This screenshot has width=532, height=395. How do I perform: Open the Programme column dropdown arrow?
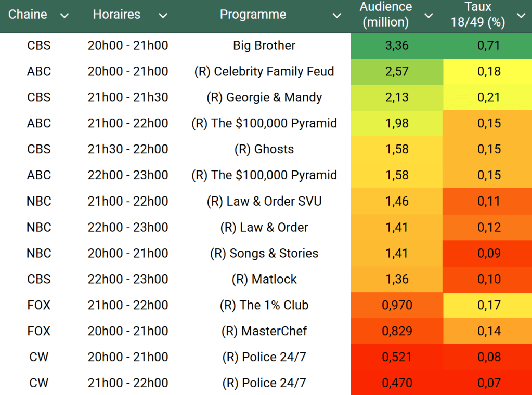pos(337,16)
